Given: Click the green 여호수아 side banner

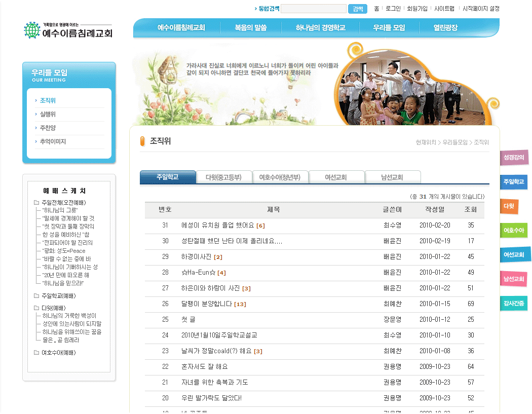Looking at the screenshot, I should (514, 231).
